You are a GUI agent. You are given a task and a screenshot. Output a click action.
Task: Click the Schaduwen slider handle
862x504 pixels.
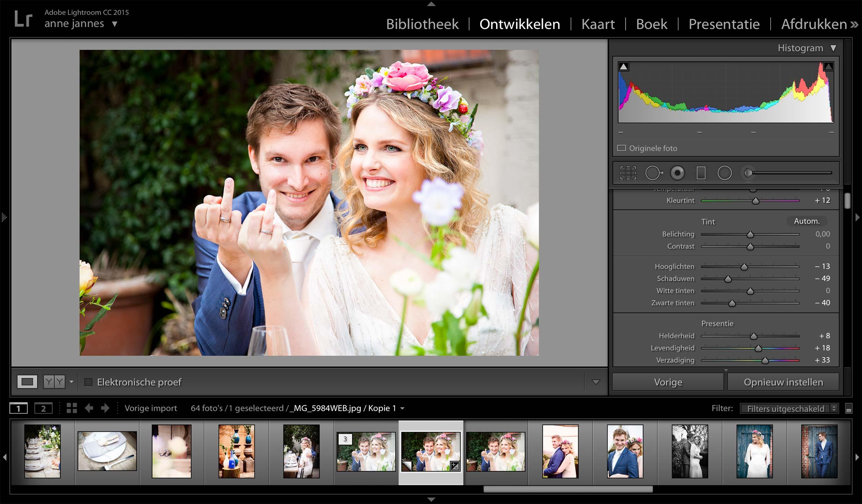[x=728, y=279]
